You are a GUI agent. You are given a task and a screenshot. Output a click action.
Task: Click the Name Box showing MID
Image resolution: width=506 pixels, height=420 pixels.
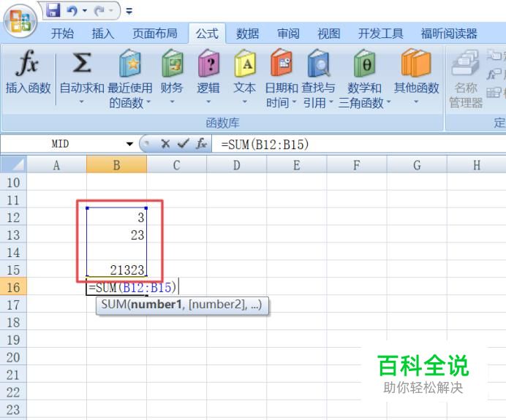point(60,144)
